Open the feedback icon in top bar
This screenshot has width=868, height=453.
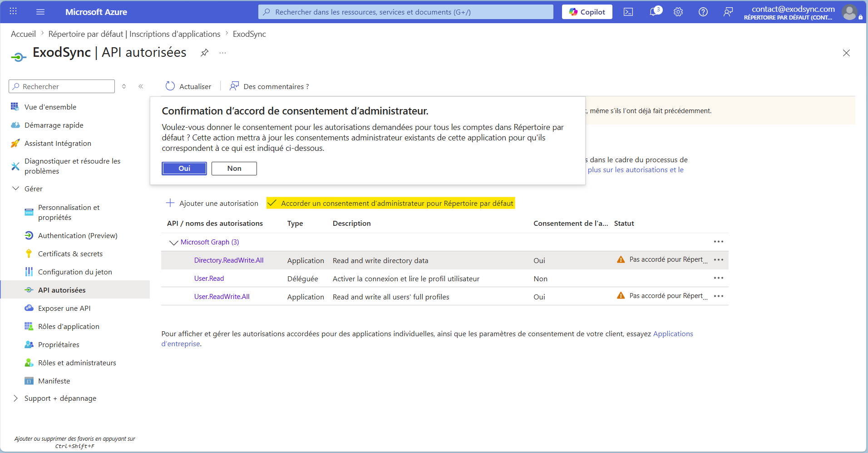tap(728, 12)
